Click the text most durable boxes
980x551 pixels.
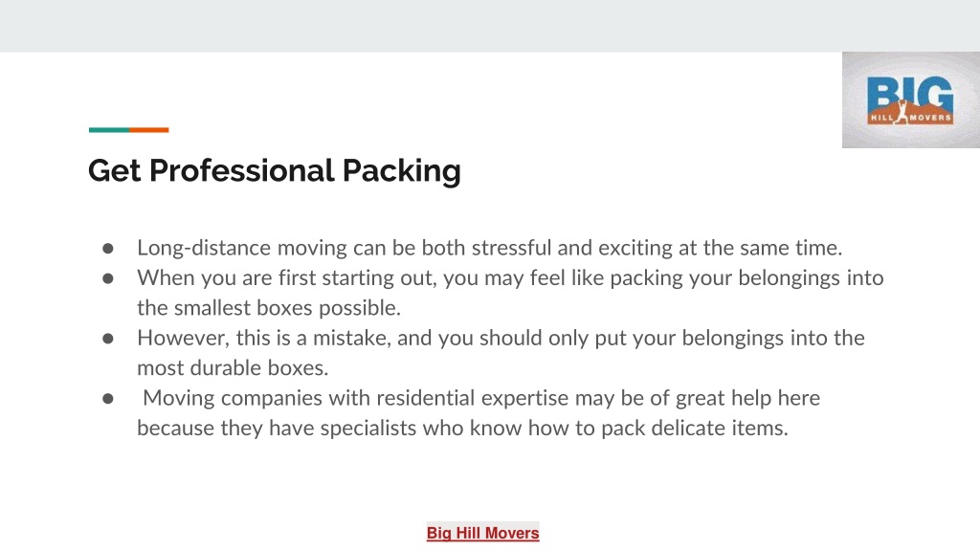[x=233, y=368]
